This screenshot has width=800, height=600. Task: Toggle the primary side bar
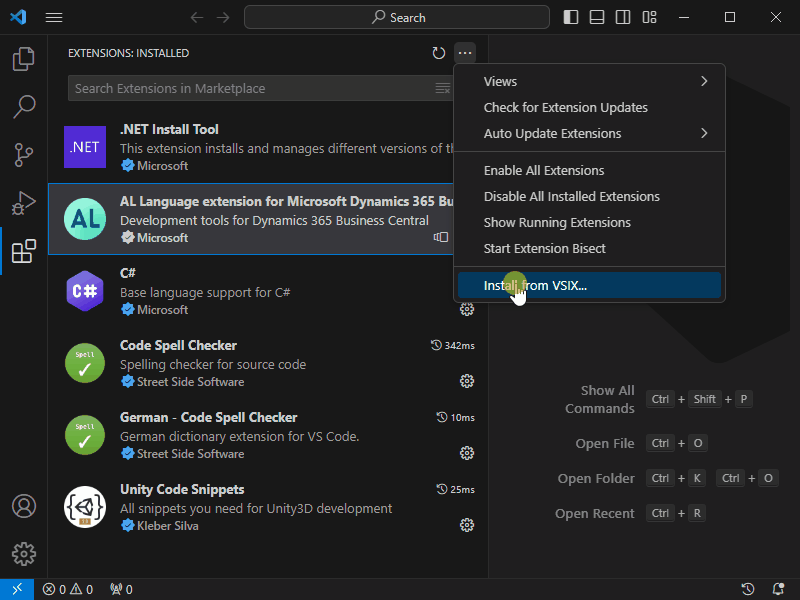coord(571,17)
